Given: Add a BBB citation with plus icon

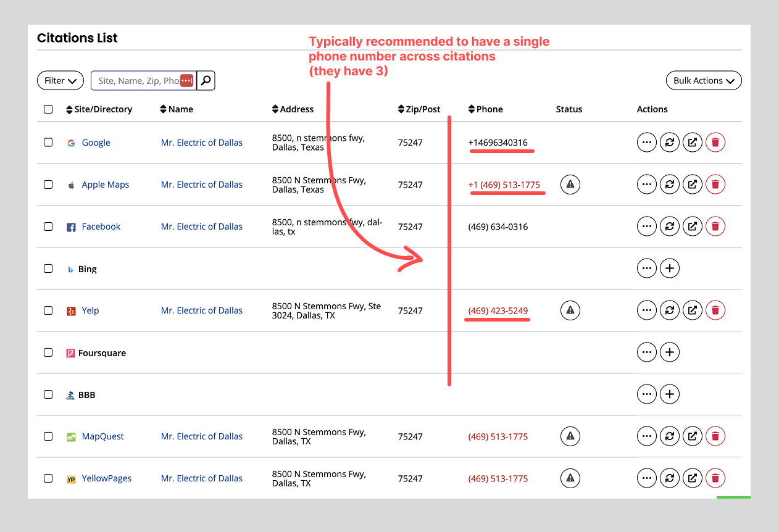Looking at the screenshot, I should point(670,394).
